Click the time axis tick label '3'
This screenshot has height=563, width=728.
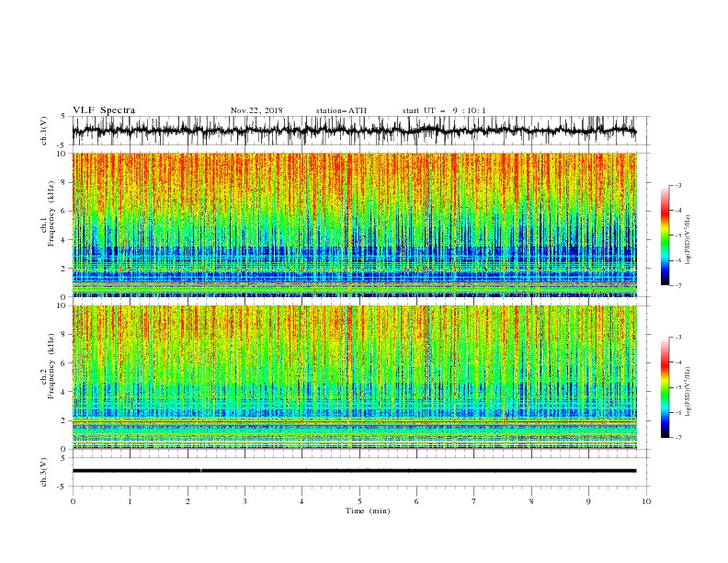245,501
